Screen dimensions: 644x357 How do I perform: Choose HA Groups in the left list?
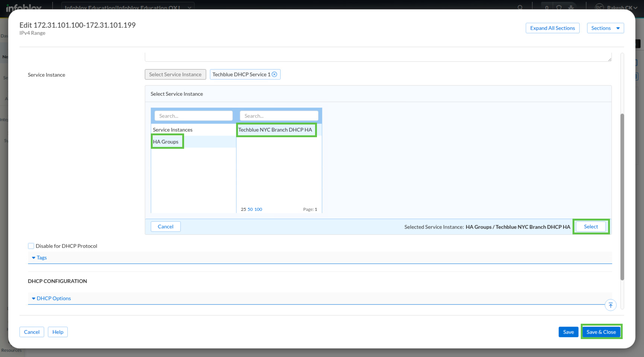(x=193, y=142)
